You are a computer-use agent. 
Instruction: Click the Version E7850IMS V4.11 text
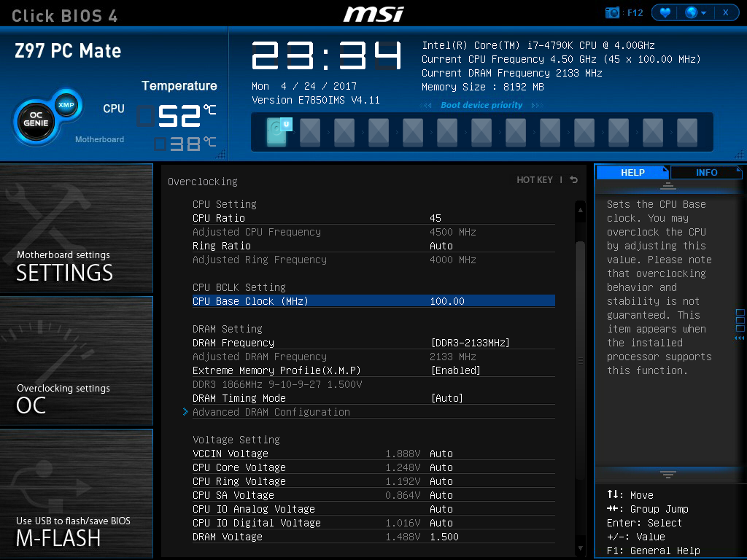pos(316,100)
